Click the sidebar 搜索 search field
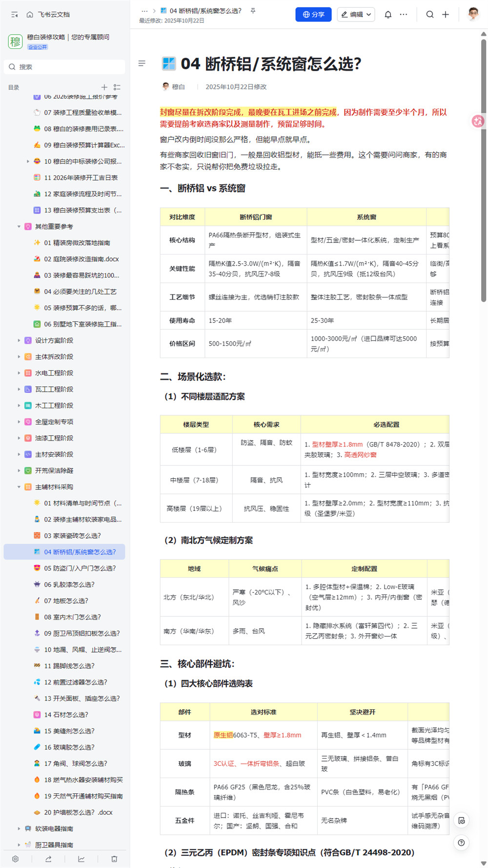The width and height of the screenshot is (488, 868). pos(64,67)
